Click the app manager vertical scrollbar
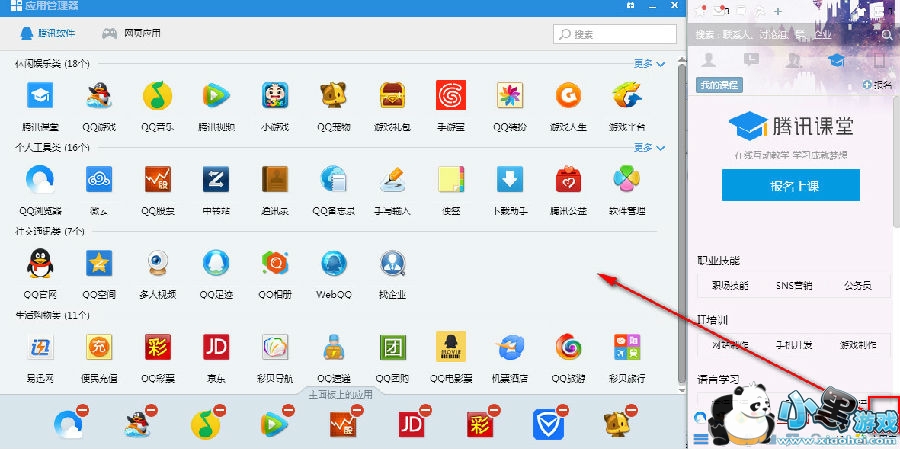The width and height of the screenshot is (900, 449). click(x=681, y=224)
